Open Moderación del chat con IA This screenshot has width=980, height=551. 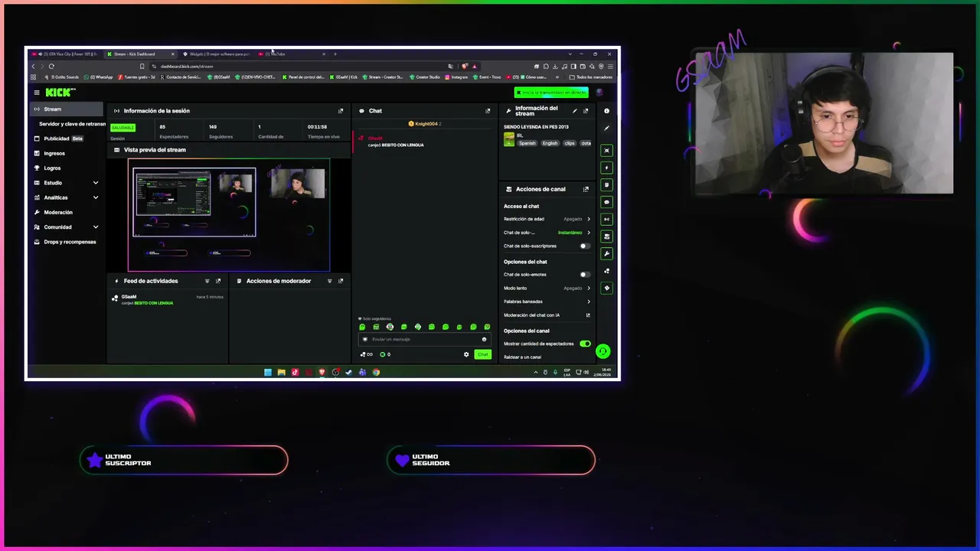(547, 315)
